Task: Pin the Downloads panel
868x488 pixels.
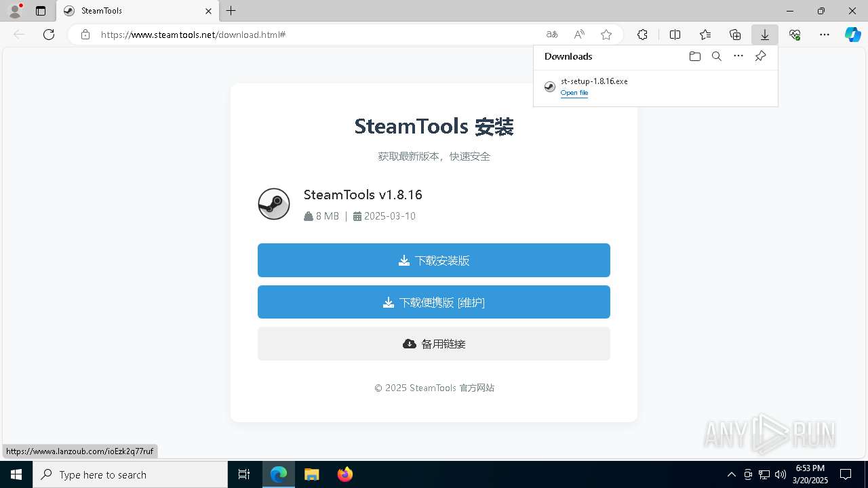Action: click(x=760, y=56)
